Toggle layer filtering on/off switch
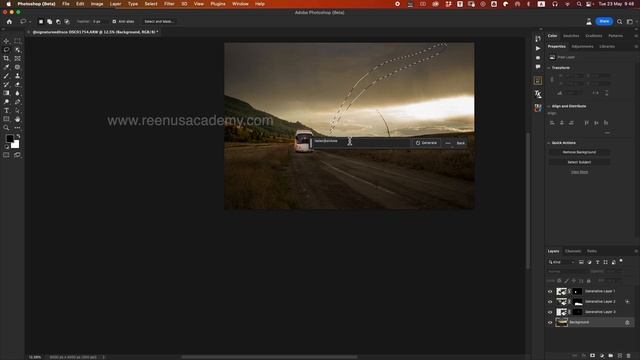640x360 pixels. coord(621,260)
